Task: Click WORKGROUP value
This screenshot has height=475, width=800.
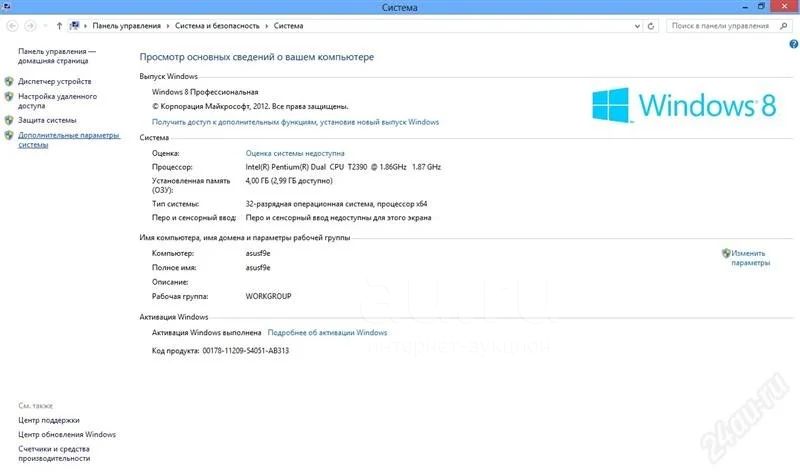Action: (x=268, y=296)
